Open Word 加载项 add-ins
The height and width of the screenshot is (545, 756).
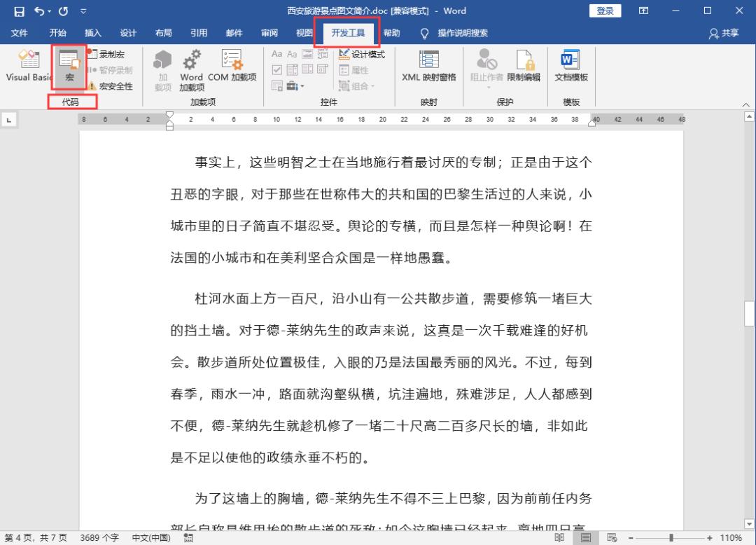click(x=190, y=69)
